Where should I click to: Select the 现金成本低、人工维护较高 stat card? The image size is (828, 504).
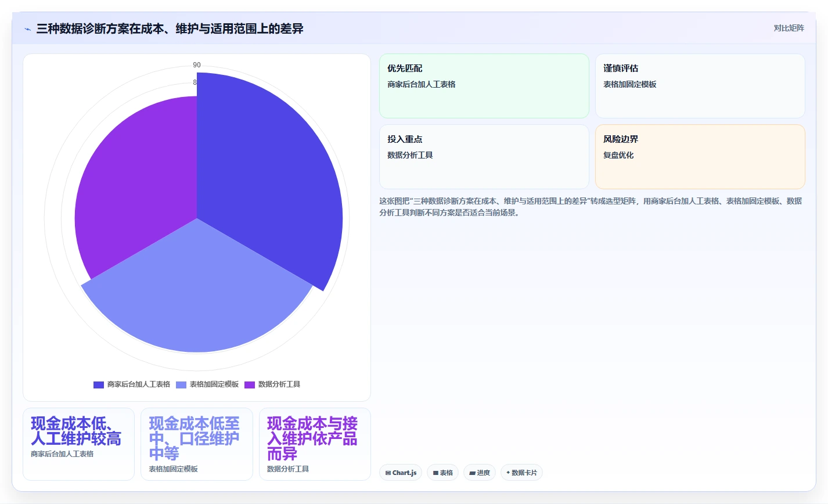(x=78, y=444)
